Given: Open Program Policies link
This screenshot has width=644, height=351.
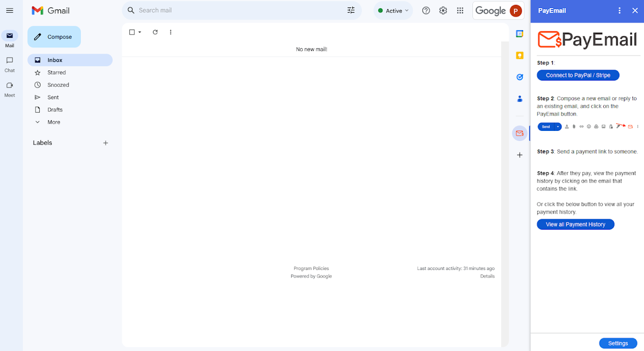Looking at the screenshot, I should 311,268.
